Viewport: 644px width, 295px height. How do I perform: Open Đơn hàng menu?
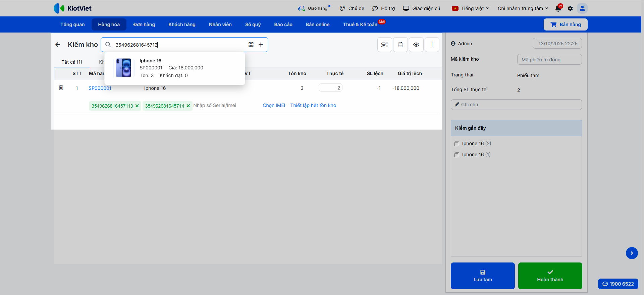[x=144, y=24]
